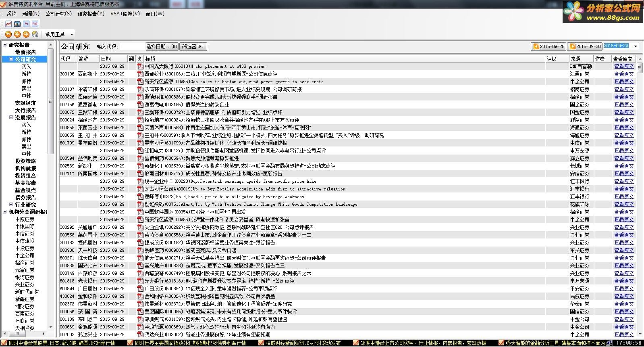Open the 系统 menu
Image resolution: width=644 pixels, height=347 pixels.
tap(12, 14)
